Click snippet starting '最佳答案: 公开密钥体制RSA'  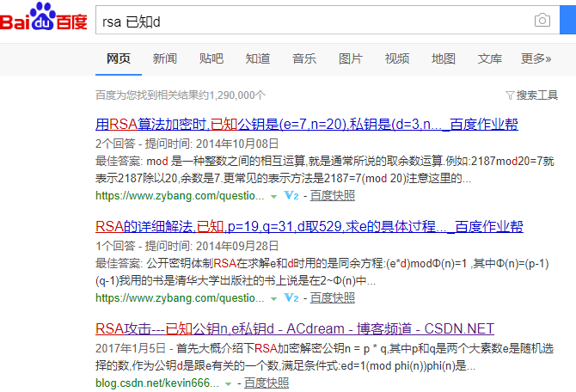coord(322,272)
